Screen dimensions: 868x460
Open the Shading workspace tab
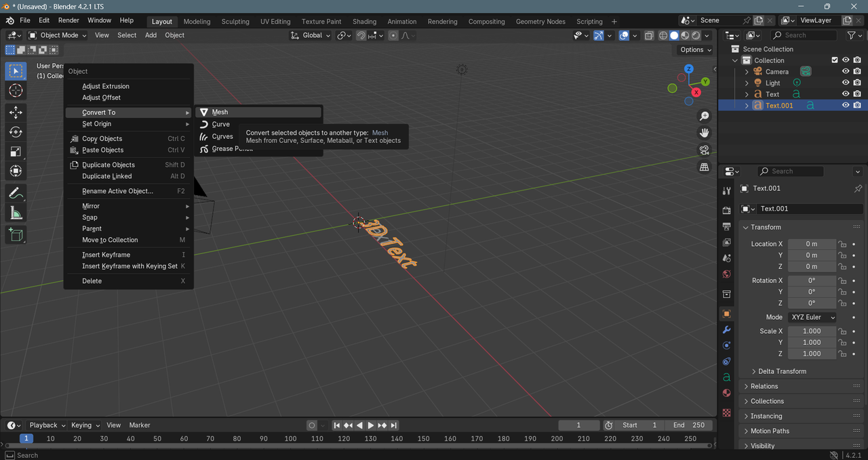point(364,21)
